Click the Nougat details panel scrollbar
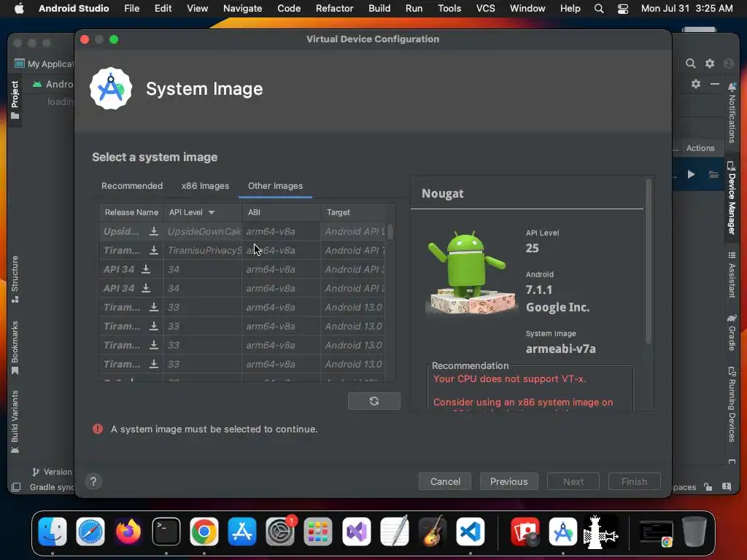This screenshot has width=747, height=560. [x=648, y=261]
